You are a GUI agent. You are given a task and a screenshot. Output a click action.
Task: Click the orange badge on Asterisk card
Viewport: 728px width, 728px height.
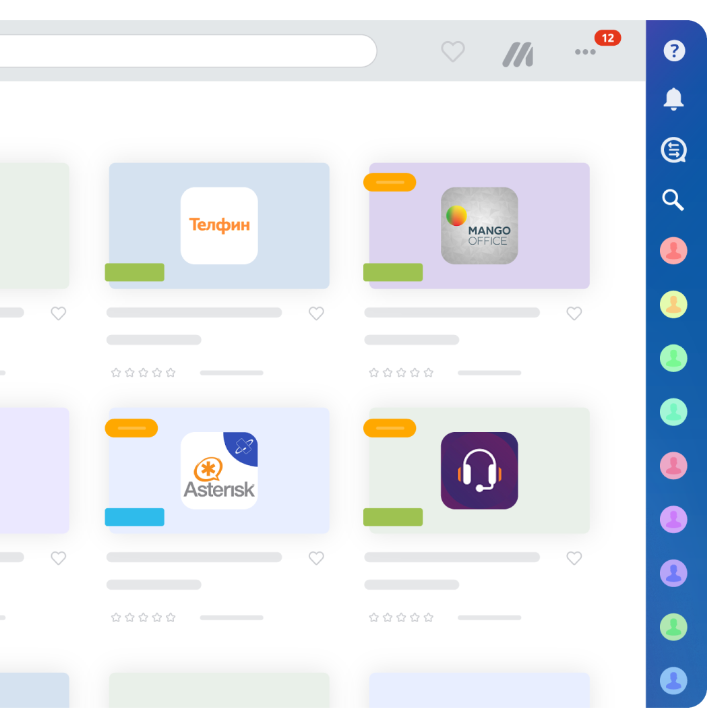pos(131,427)
